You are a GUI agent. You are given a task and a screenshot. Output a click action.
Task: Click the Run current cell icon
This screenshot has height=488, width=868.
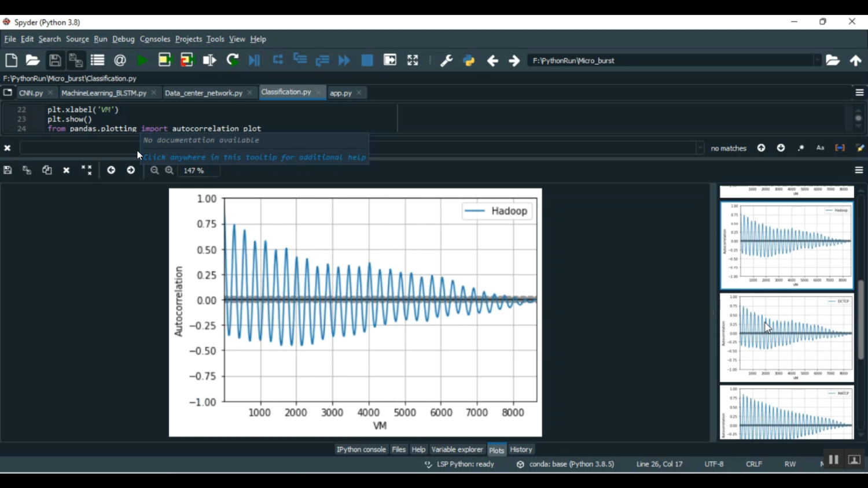click(x=165, y=60)
